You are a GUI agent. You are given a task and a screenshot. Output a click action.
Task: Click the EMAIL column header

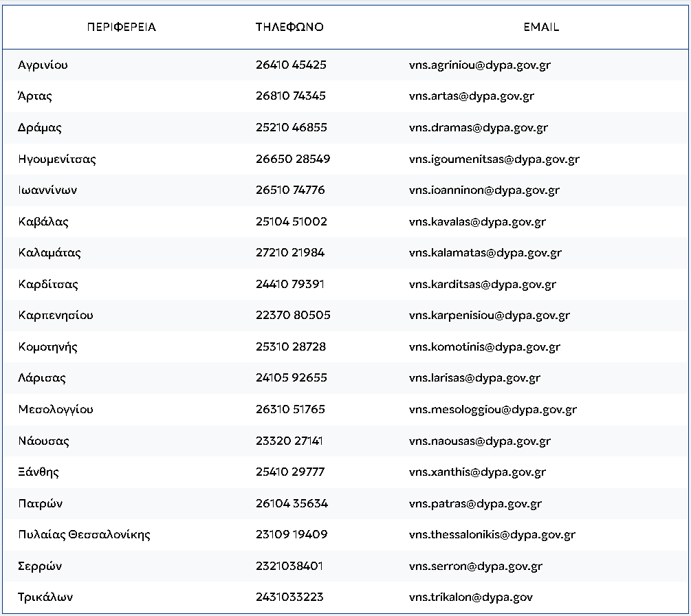point(541,27)
